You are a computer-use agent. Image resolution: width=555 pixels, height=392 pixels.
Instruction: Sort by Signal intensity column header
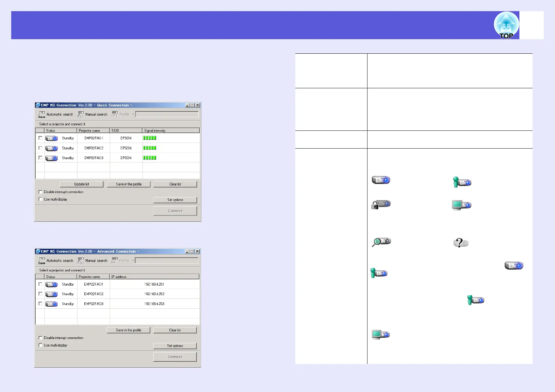(x=171, y=130)
